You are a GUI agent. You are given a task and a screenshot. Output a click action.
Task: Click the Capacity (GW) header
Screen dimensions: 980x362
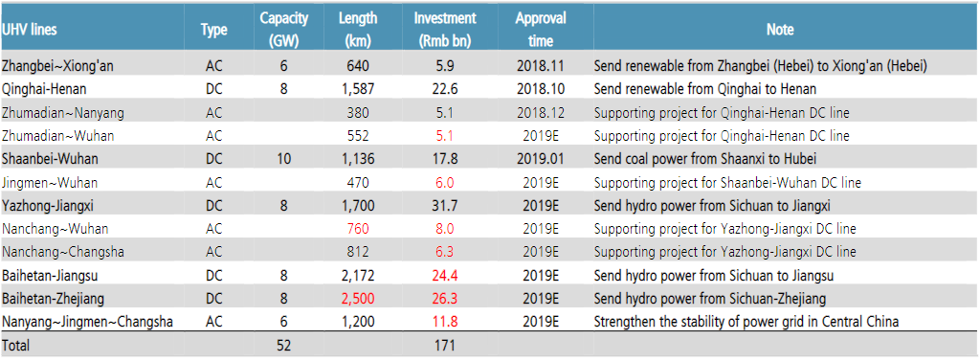pyautogui.click(x=283, y=30)
